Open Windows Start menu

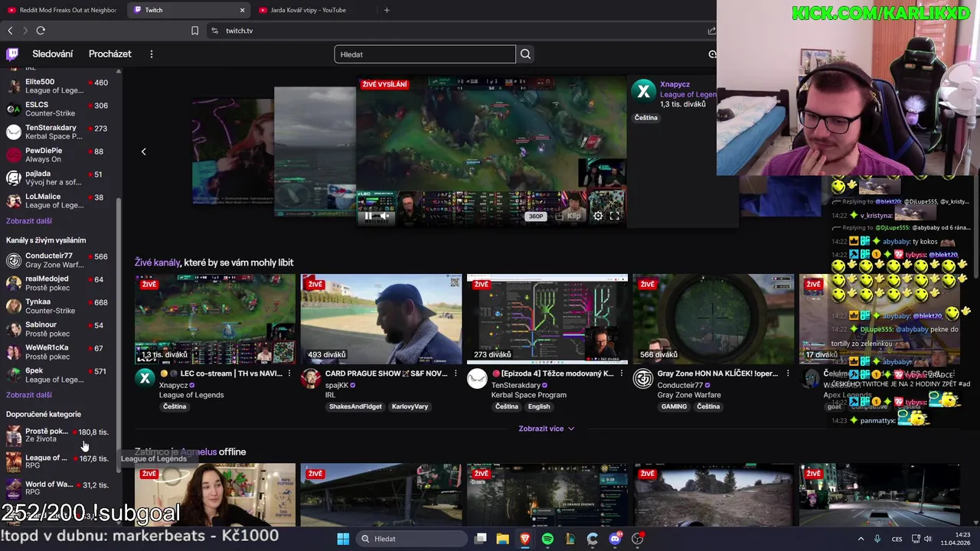coord(343,539)
